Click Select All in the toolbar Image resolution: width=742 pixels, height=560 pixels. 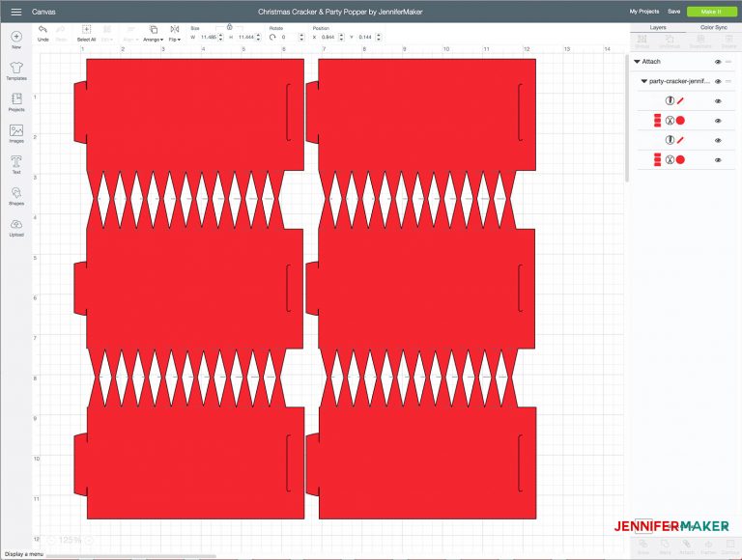coord(86,33)
